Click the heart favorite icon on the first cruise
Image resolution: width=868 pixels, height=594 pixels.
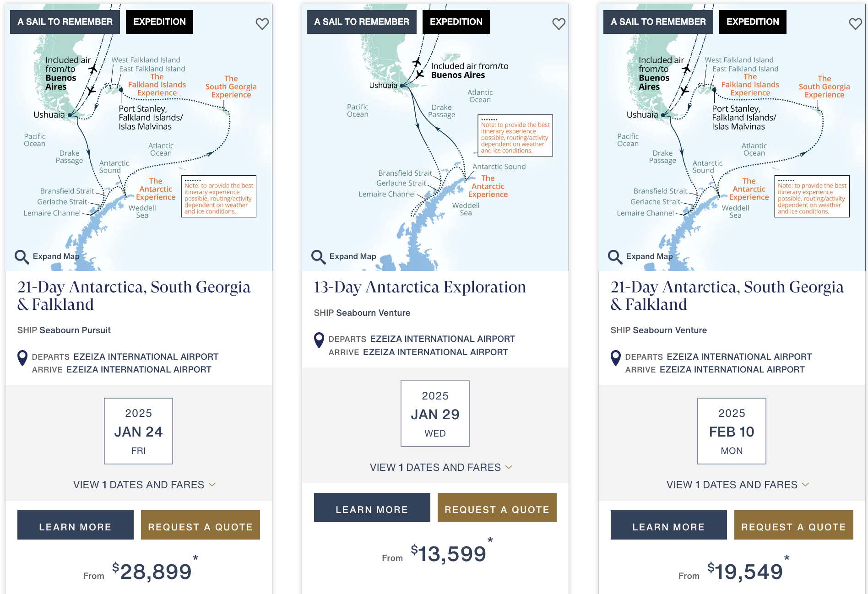tap(262, 24)
